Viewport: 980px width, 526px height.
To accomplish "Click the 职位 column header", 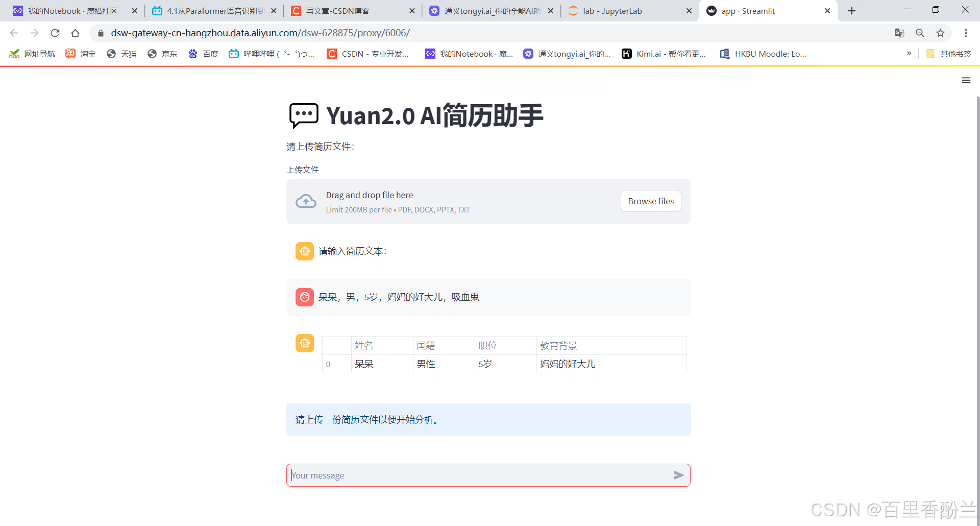I will 505,346.
